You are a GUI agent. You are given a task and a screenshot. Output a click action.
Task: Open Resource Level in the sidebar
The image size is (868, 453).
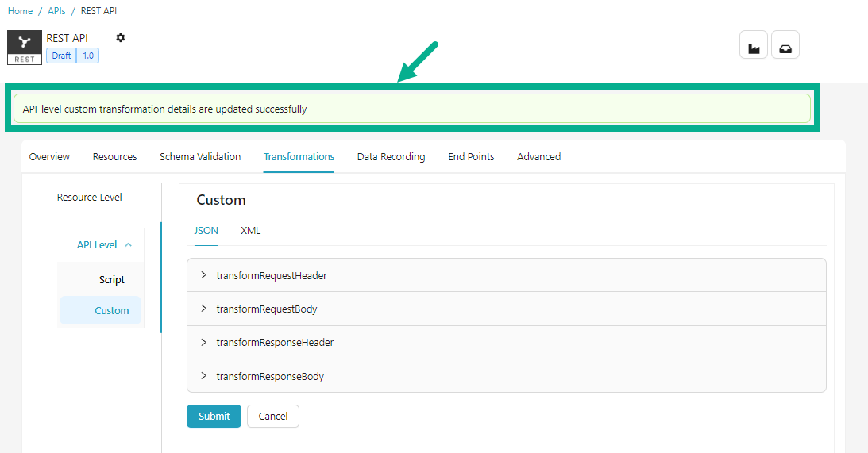[90, 198]
